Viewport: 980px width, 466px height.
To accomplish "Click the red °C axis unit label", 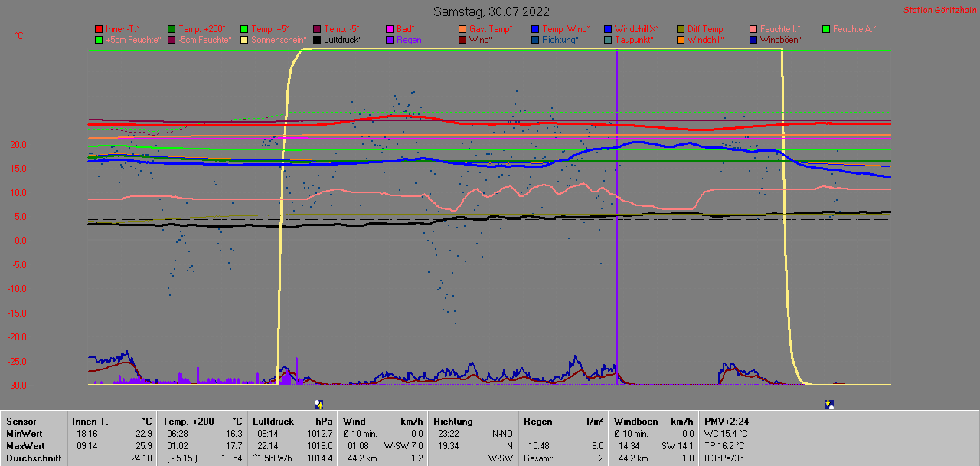I will point(20,36).
